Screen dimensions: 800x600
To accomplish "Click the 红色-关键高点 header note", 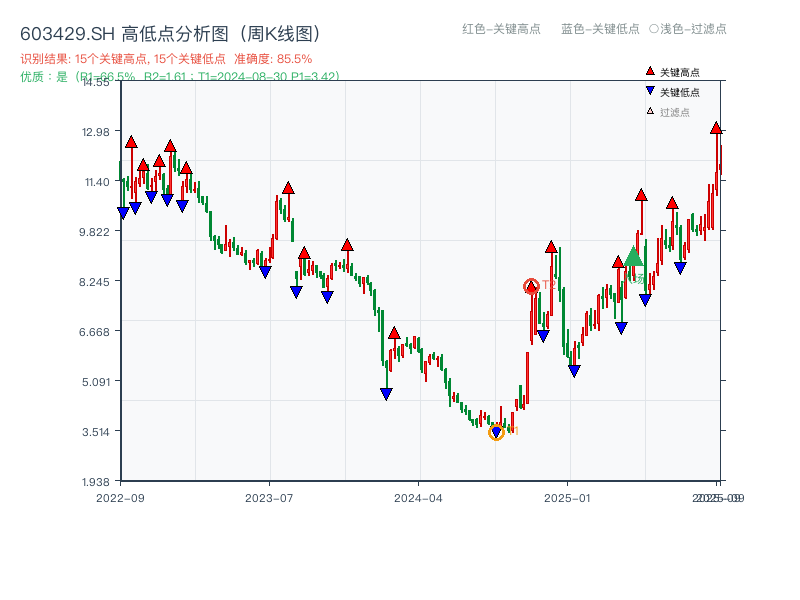I will (x=502, y=29).
